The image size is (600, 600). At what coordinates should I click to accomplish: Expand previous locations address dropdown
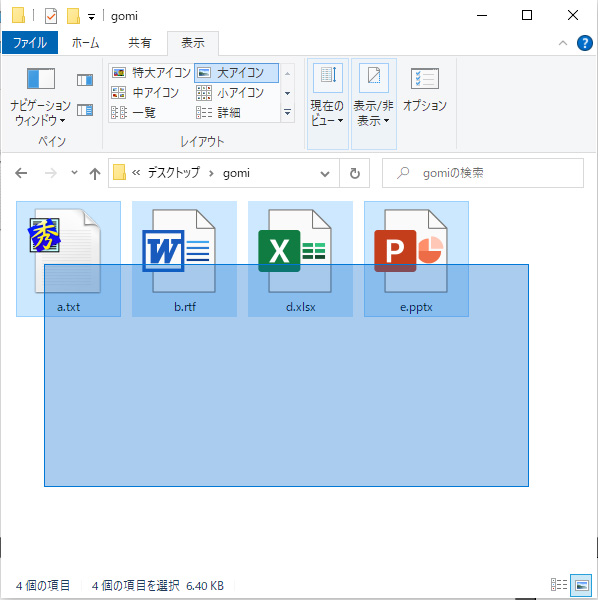[x=325, y=174]
